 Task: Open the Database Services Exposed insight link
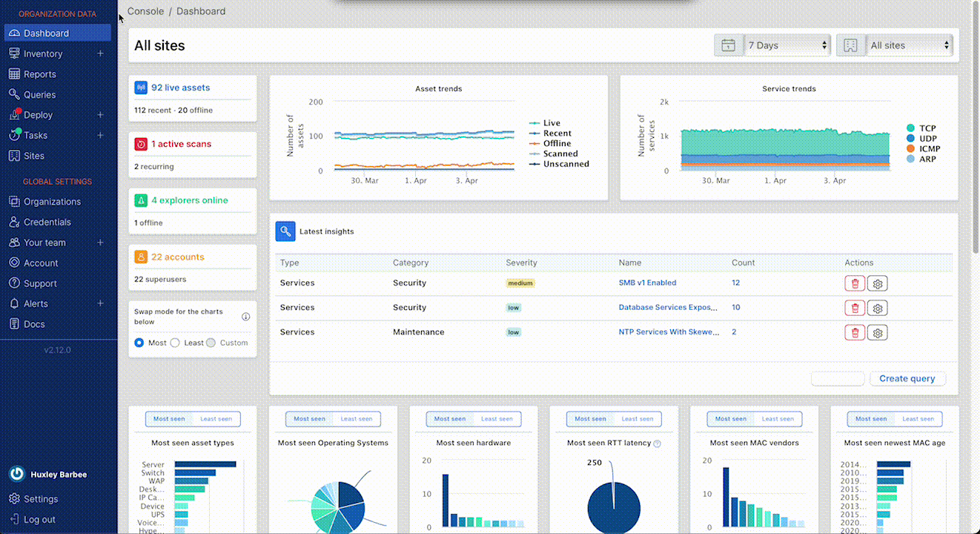click(x=669, y=308)
